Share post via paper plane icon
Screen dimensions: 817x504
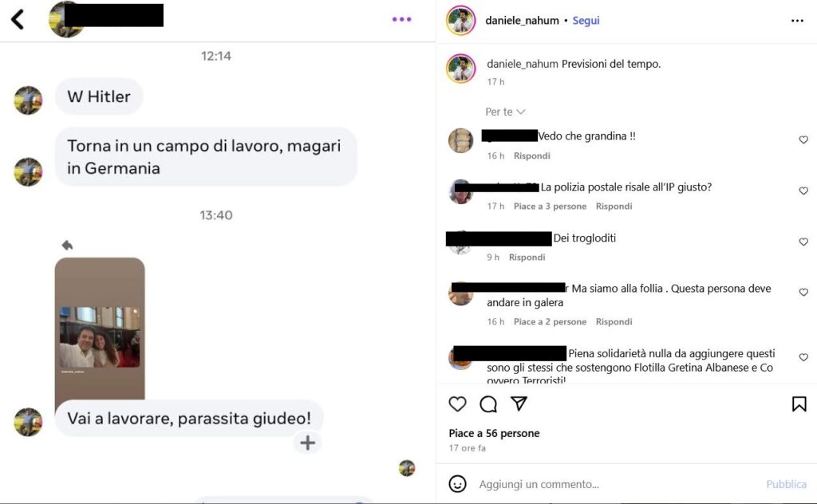[519, 404]
